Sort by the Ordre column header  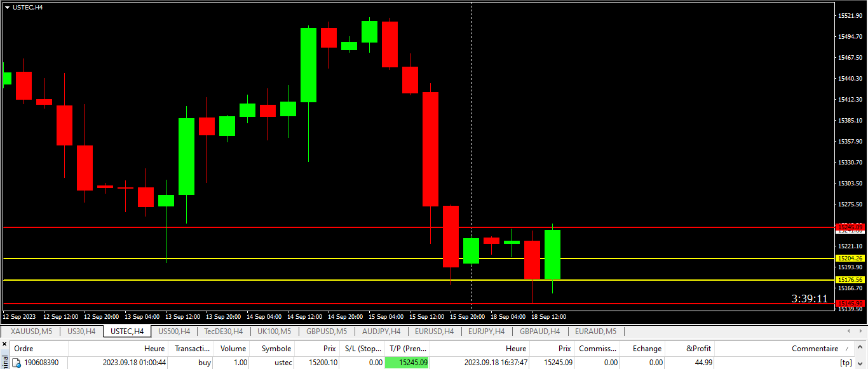tap(39, 349)
